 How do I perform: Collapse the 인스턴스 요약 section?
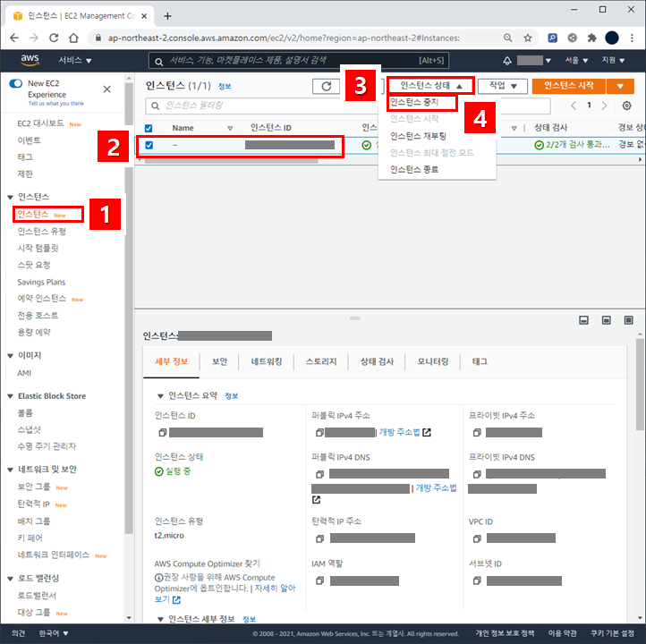tap(161, 396)
